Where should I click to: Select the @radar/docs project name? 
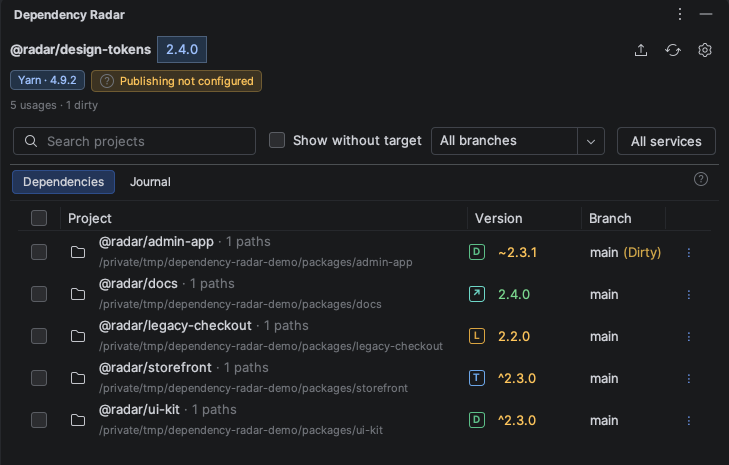[138, 283]
